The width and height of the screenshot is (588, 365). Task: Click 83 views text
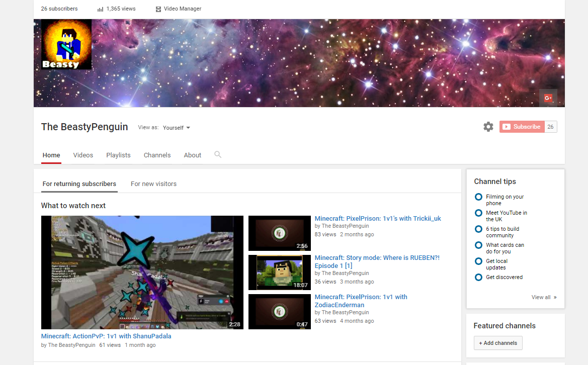(325, 235)
